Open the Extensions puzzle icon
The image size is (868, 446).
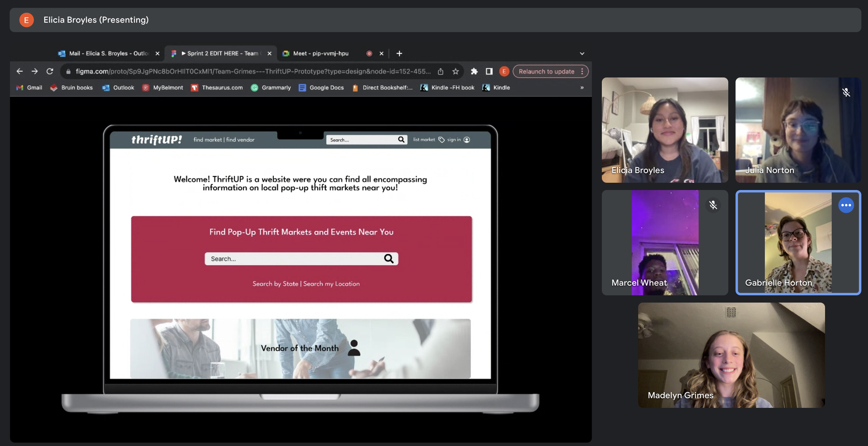click(474, 71)
